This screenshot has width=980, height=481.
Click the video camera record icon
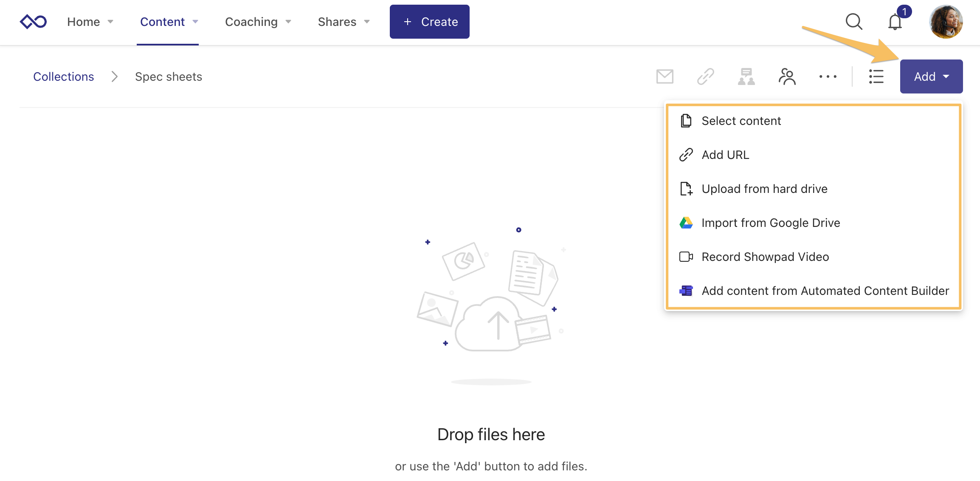pos(686,257)
